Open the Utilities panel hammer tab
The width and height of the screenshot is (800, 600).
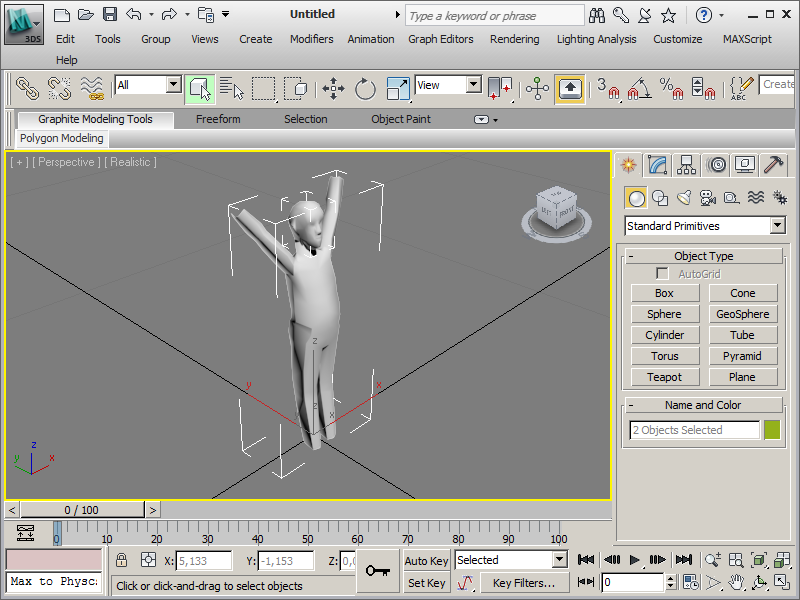773,165
